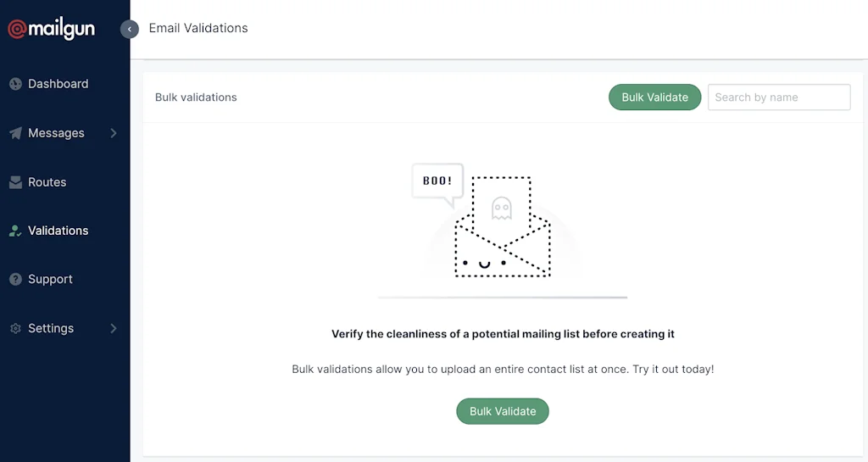This screenshot has height=462, width=868.
Task: Open the Routes menu item
Action: (47, 182)
